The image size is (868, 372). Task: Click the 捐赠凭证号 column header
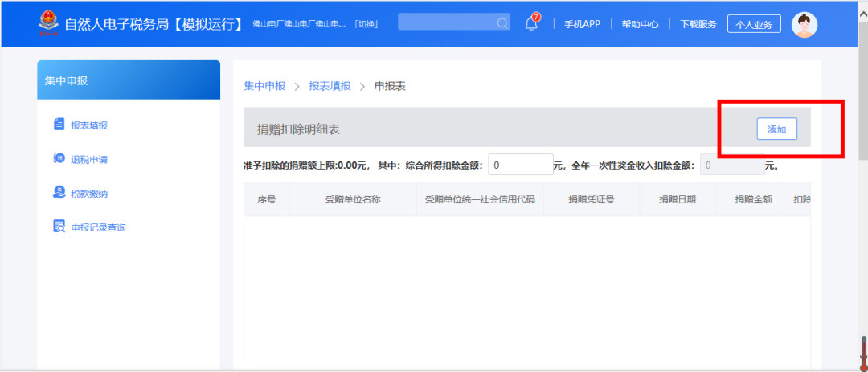coord(592,199)
